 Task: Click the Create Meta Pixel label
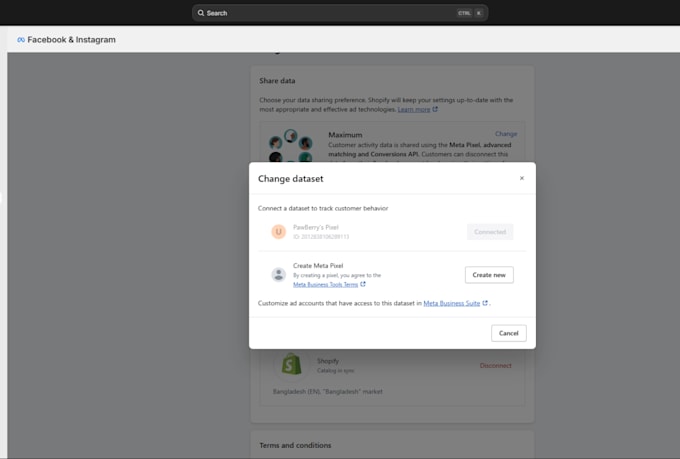(318, 266)
